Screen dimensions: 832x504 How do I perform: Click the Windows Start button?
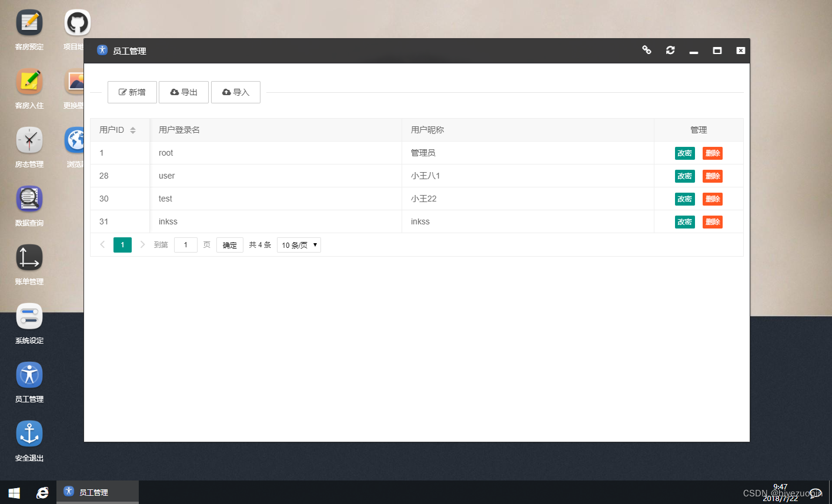[x=14, y=492]
